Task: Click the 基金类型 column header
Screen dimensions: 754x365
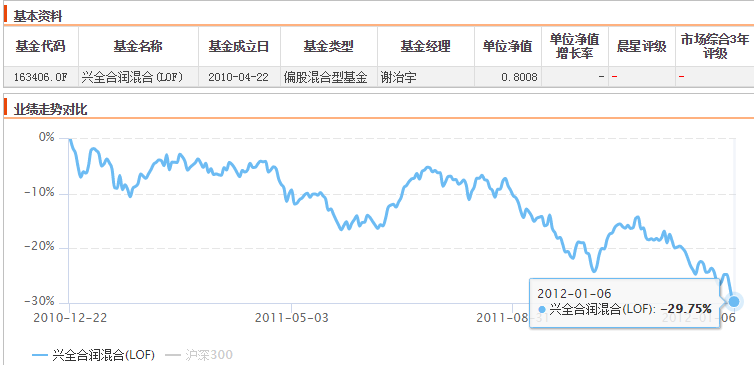Action: click(329, 46)
